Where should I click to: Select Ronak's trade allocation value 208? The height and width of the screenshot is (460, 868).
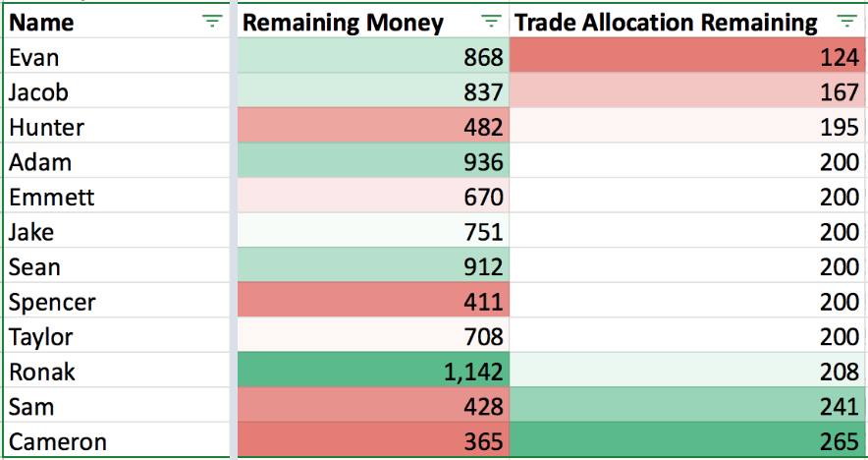[x=687, y=373]
